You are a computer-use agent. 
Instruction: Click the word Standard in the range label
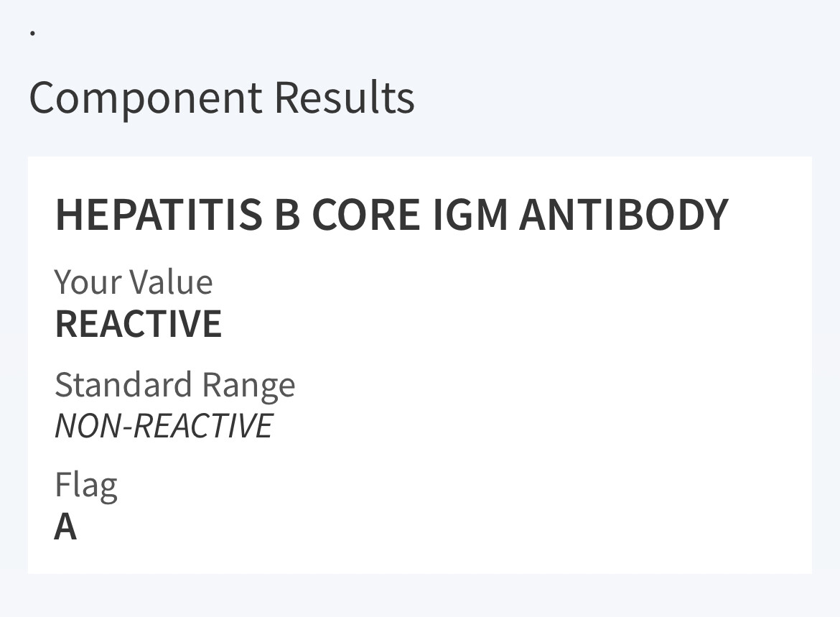[x=123, y=384]
